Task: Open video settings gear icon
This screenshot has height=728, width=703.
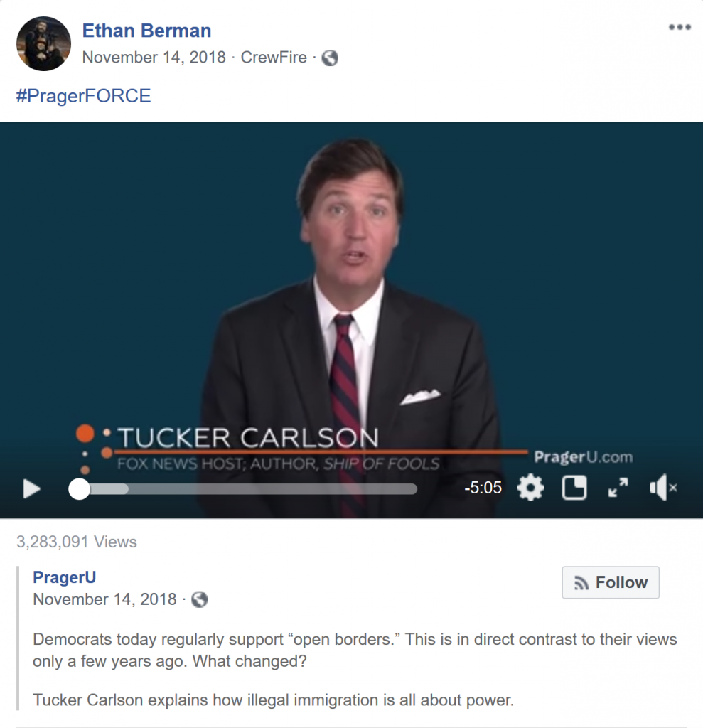Action: (x=530, y=488)
